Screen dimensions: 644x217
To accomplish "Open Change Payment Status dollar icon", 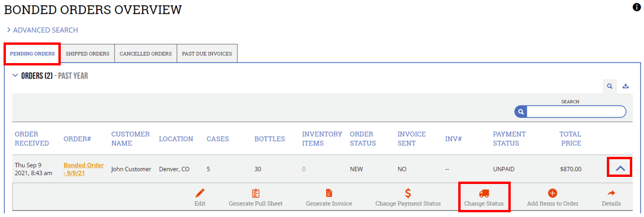I will 408,193.
